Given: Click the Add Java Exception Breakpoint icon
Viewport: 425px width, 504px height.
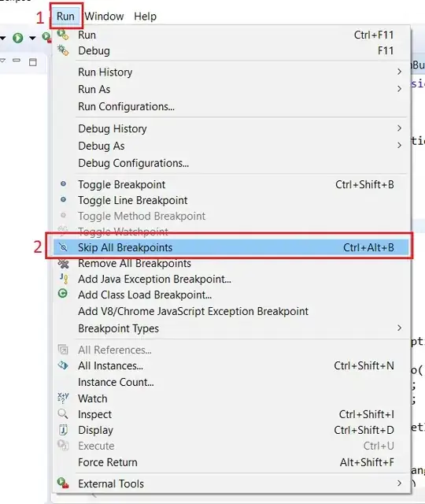Looking at the screenshot, I should click(64, 279).
